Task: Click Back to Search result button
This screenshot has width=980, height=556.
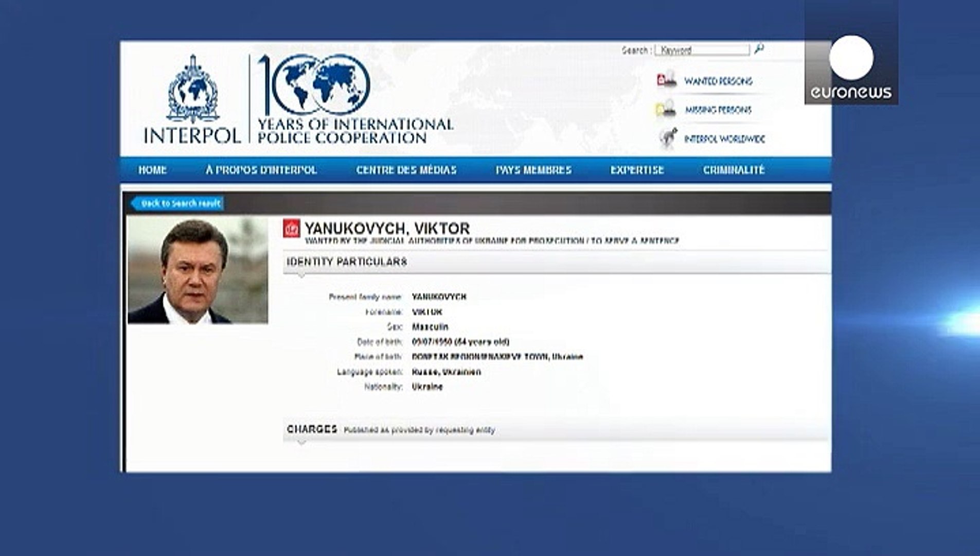Action: coord(177,203)
